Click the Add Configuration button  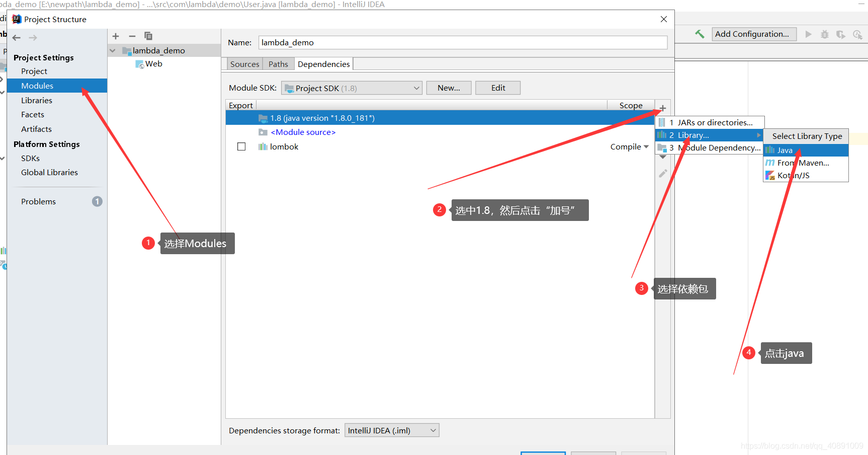753,34
